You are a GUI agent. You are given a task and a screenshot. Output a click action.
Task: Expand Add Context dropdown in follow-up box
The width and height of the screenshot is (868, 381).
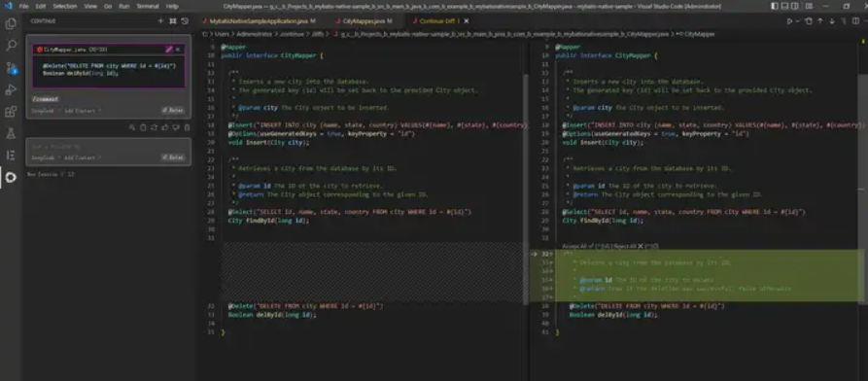pyautogui.click(x=83, y=157)
